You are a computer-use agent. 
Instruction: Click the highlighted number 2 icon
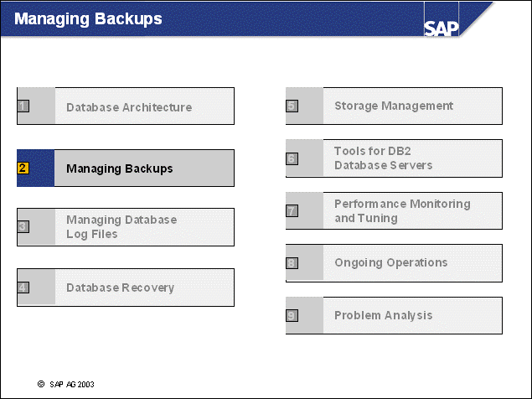pos(23,168)
